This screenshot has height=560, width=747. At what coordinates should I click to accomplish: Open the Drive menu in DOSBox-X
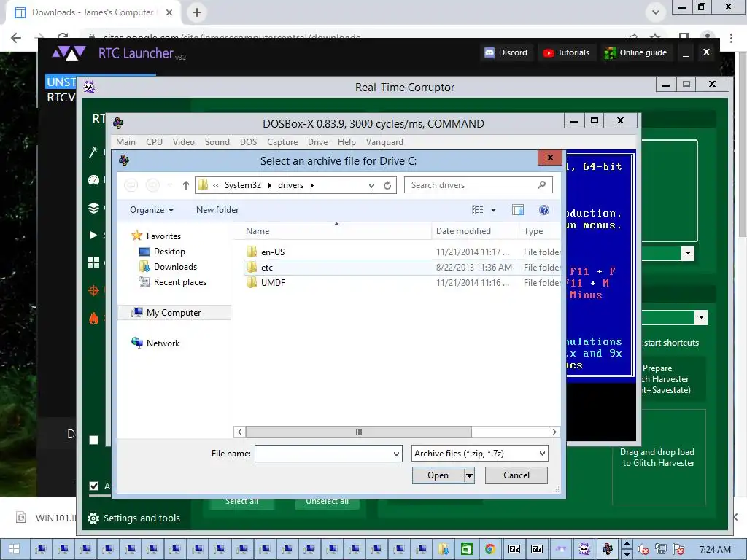pyautogui.click(x=318, y=142)
